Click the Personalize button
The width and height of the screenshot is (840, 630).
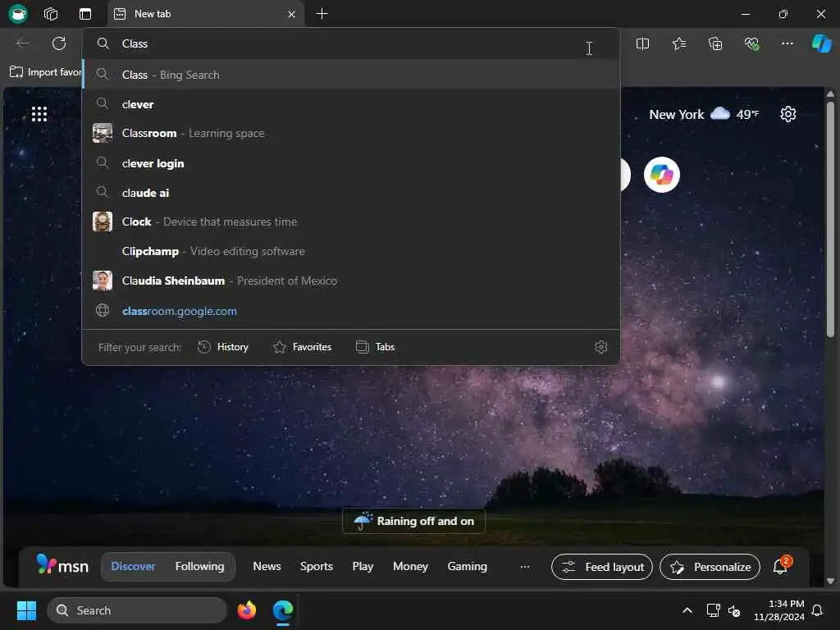[x=710, y=567]
